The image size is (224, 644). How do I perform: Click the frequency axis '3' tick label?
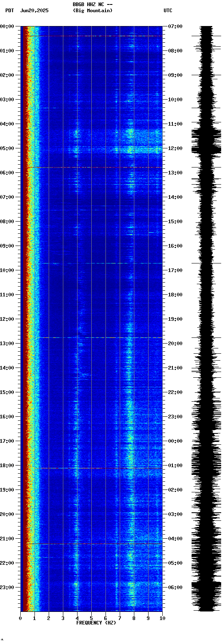pos(63,618)
